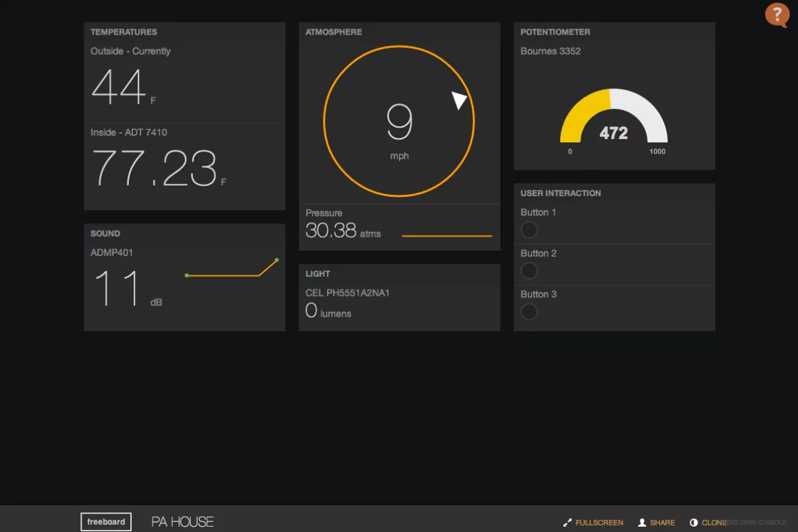Image resolution: width=798 pixels, height=532 pixels.
Task: Select the USER INTERACTION panel header
Action: point(561,194)
